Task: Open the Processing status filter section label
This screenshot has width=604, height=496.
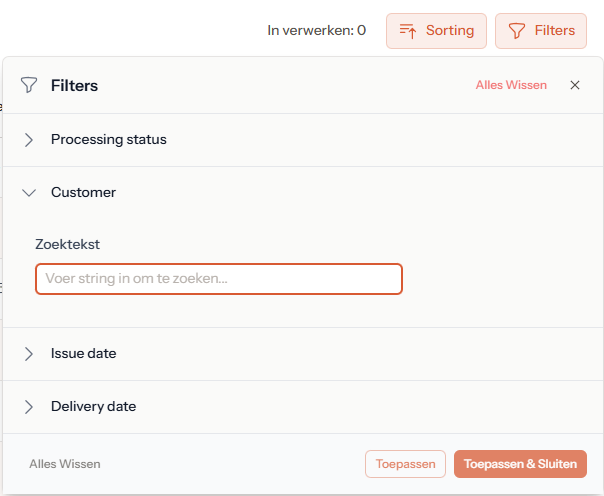Action: pos(109,140)
